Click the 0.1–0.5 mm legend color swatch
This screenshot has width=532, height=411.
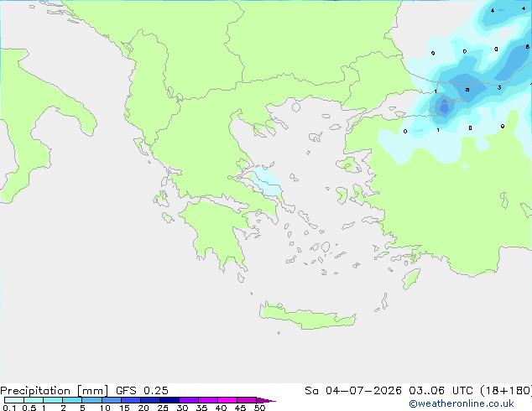(x=14, y=400)
